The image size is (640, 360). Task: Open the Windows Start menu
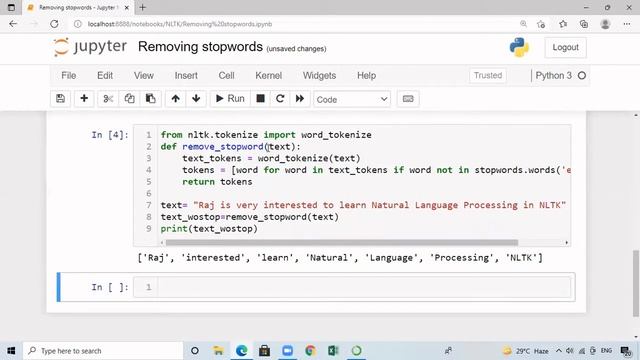(x=11, y=351)
